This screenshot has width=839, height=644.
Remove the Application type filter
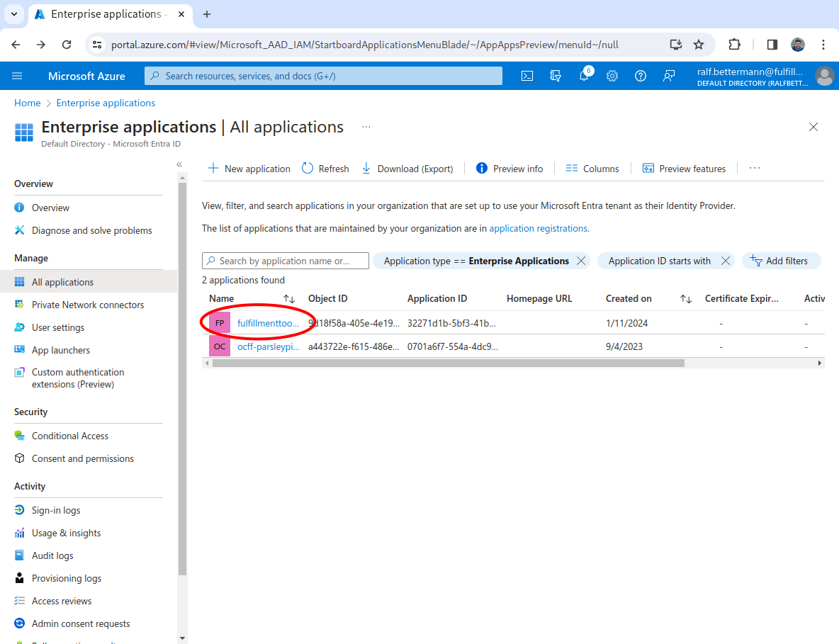pyautogui.click(x=581, y=261)
